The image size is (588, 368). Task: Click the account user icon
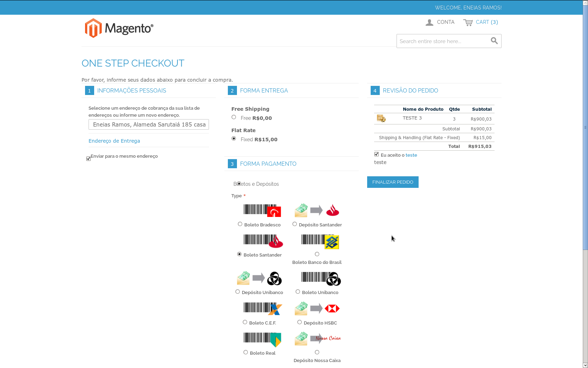coord(429,22)
